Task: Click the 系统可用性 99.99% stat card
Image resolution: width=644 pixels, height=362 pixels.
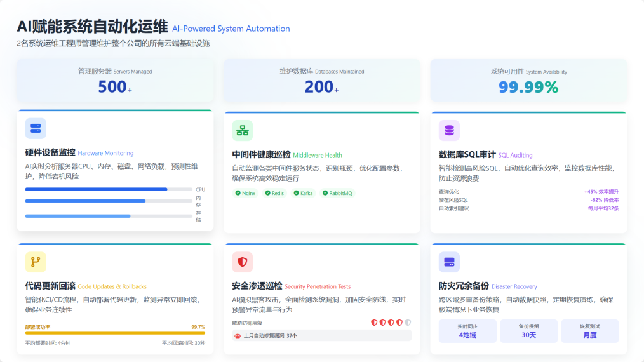Action: pos(528,81)
